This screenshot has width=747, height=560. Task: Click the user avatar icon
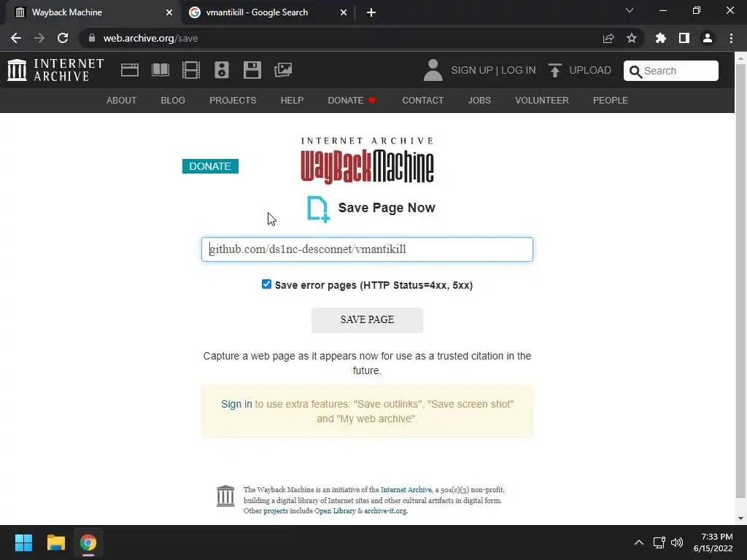point(433,70)
